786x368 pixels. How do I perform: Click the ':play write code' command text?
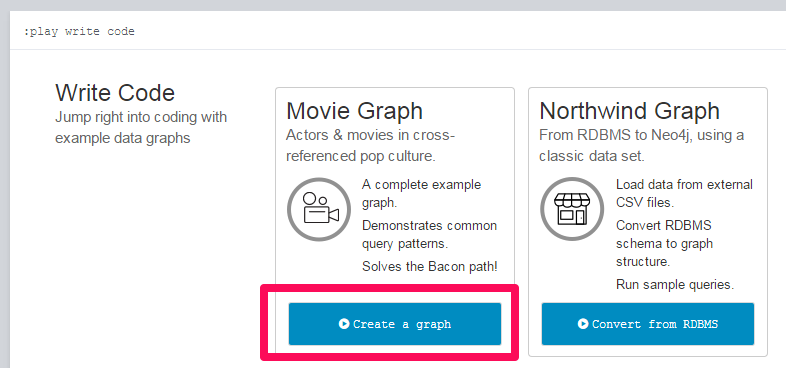(x=79, y=32)
